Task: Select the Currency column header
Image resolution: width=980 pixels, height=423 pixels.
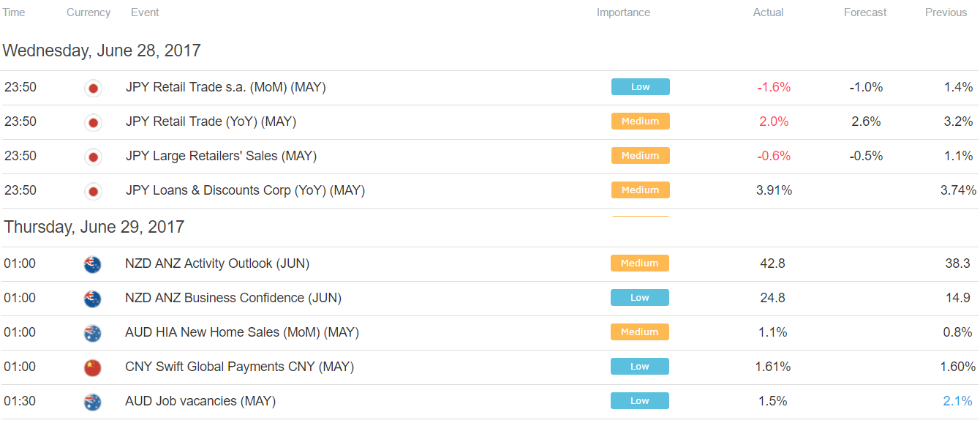Action: (88, 12)
